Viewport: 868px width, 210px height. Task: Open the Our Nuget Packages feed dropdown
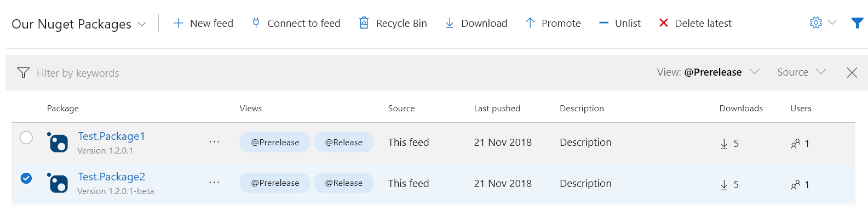click(x=79, y=24)
